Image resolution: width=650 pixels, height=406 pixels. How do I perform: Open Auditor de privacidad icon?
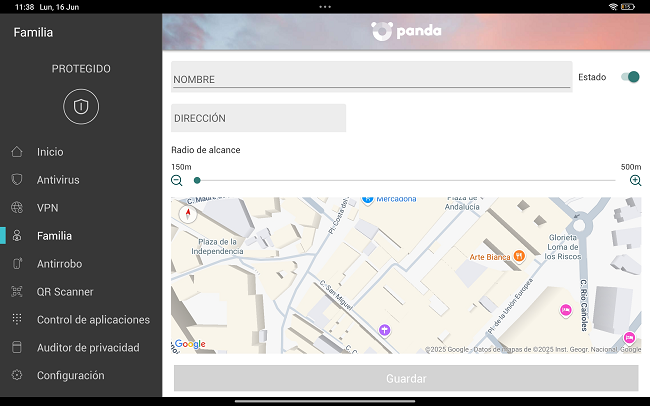click(x=16, y=348)
